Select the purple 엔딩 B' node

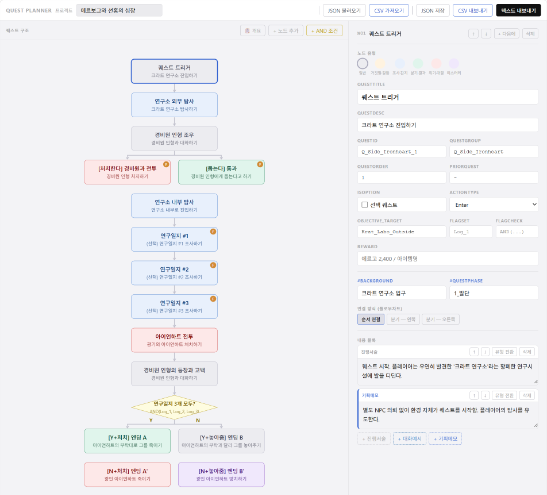point(221,474)
